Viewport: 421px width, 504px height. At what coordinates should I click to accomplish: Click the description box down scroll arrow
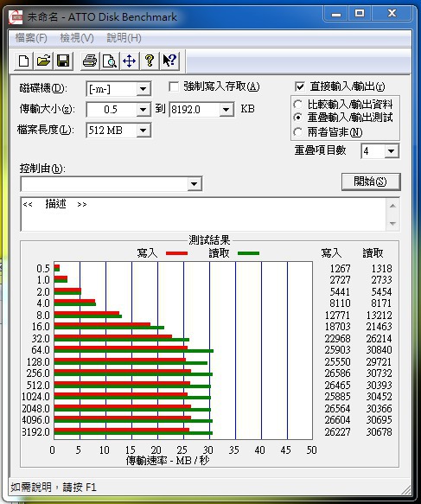click(392, 223)
